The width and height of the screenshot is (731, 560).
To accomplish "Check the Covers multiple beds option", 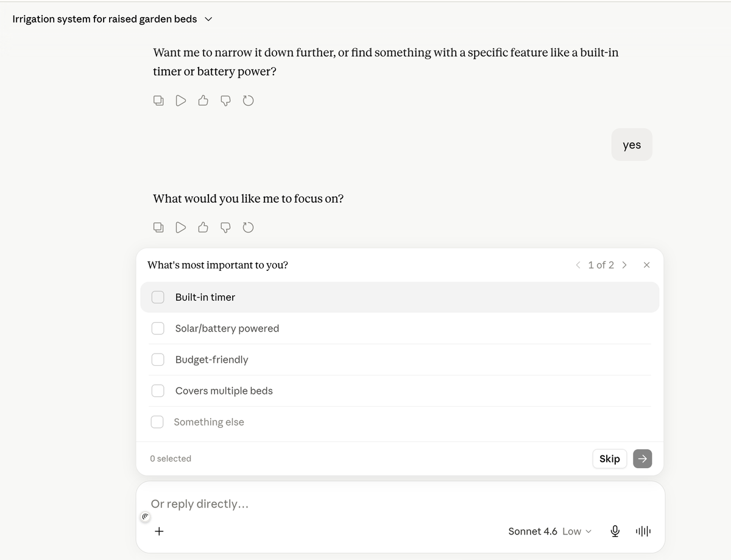I will point(158,391).
